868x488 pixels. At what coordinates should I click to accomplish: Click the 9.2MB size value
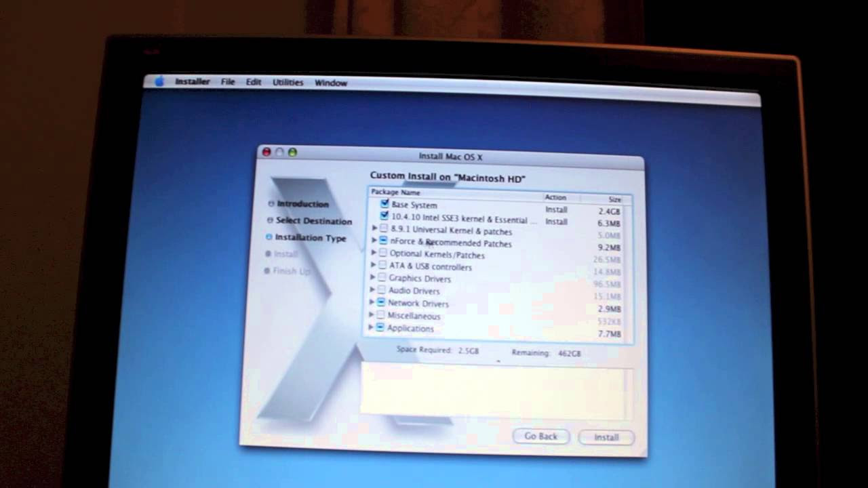[609, 248]
